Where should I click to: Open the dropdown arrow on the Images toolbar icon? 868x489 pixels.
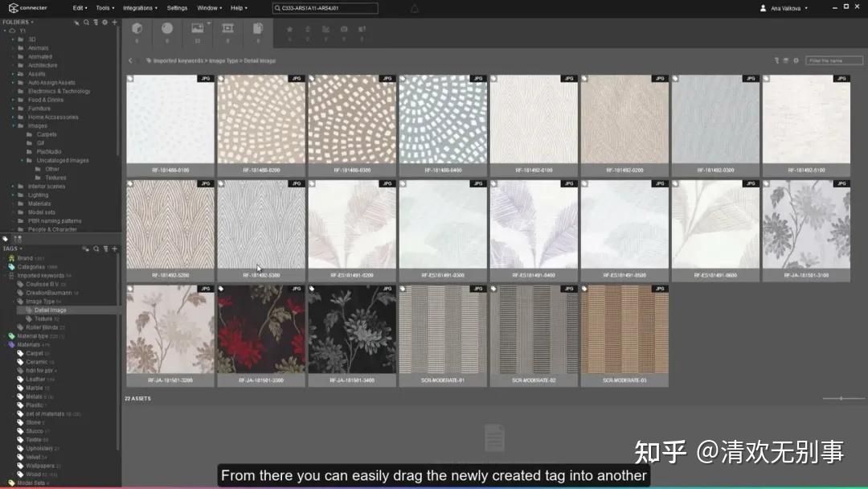point(207,21)
